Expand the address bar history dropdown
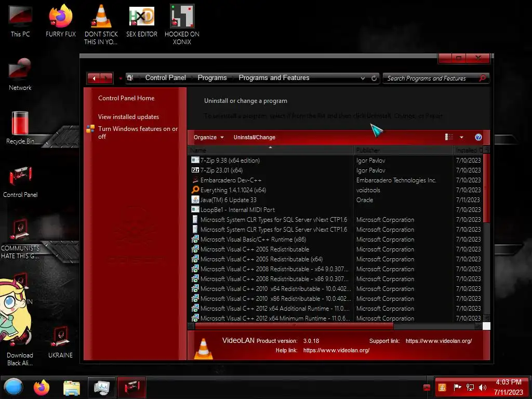 [x=363, y=78]
